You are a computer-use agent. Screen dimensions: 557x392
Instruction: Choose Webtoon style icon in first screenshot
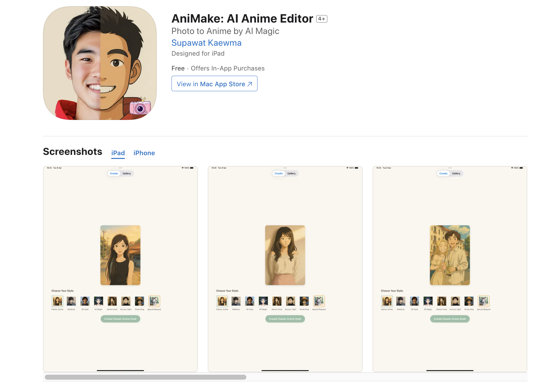(x=71, y=301)
